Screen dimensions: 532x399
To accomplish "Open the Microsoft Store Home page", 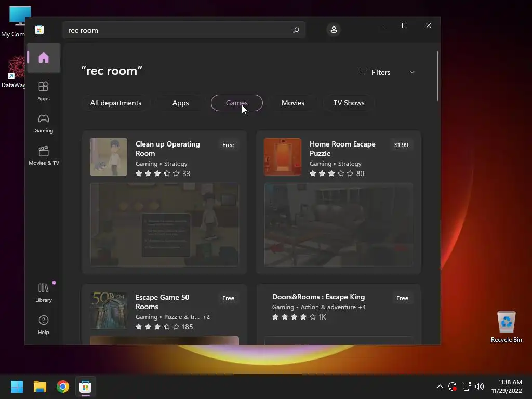I will (x=44, y=58).
